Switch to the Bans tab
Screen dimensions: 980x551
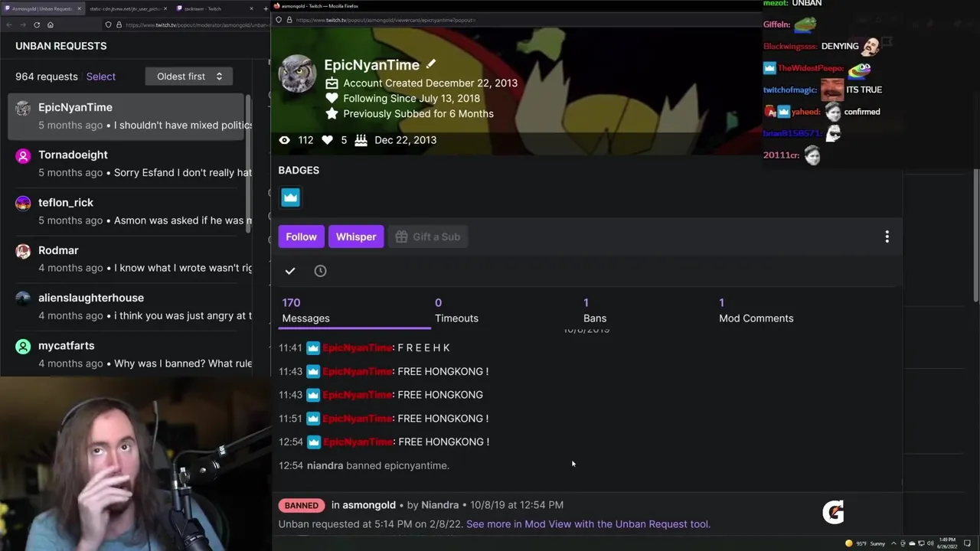595,310
